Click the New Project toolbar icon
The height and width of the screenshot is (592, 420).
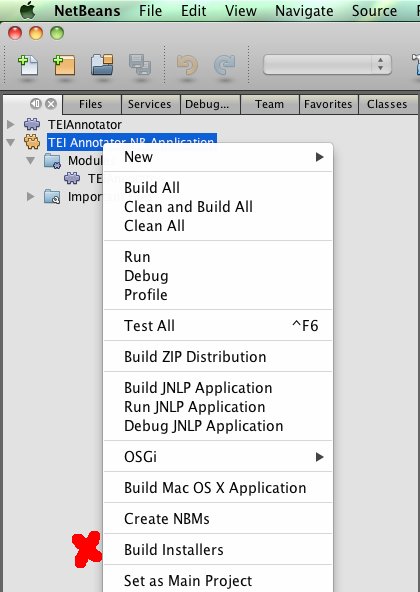64,65
